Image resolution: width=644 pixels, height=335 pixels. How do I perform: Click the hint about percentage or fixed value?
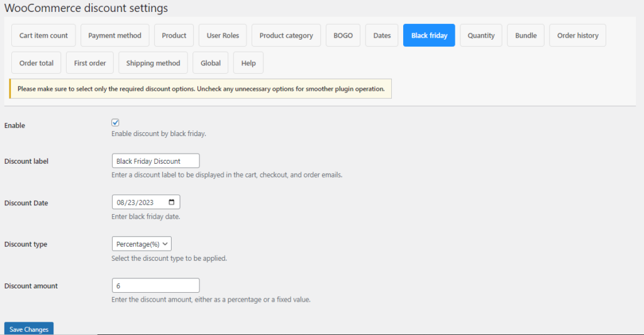(211, 300)
